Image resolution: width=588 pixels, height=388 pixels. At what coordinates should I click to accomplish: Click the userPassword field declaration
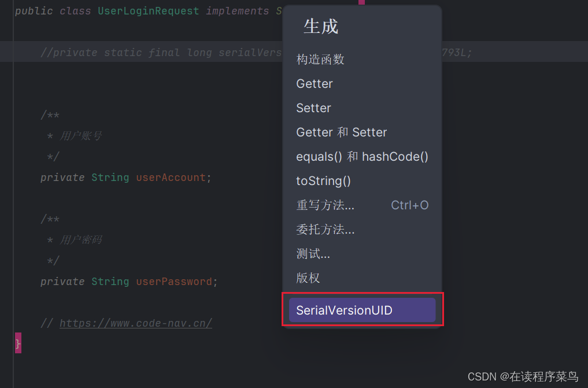174,281
